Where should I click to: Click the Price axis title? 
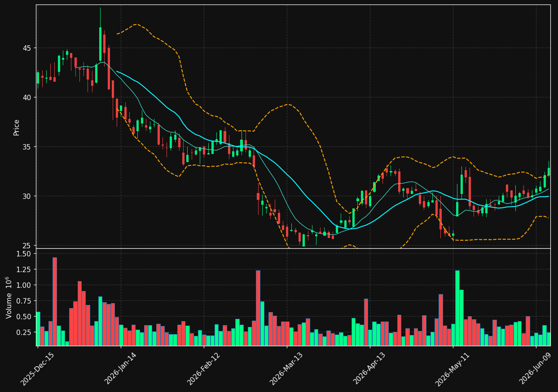point(17,127)
